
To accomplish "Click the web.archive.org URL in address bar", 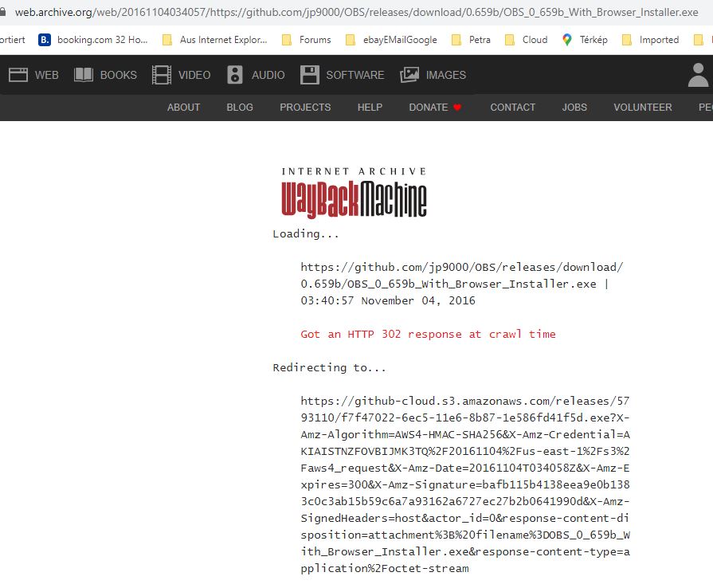I will pyautogui.click(x=357, y=12).
